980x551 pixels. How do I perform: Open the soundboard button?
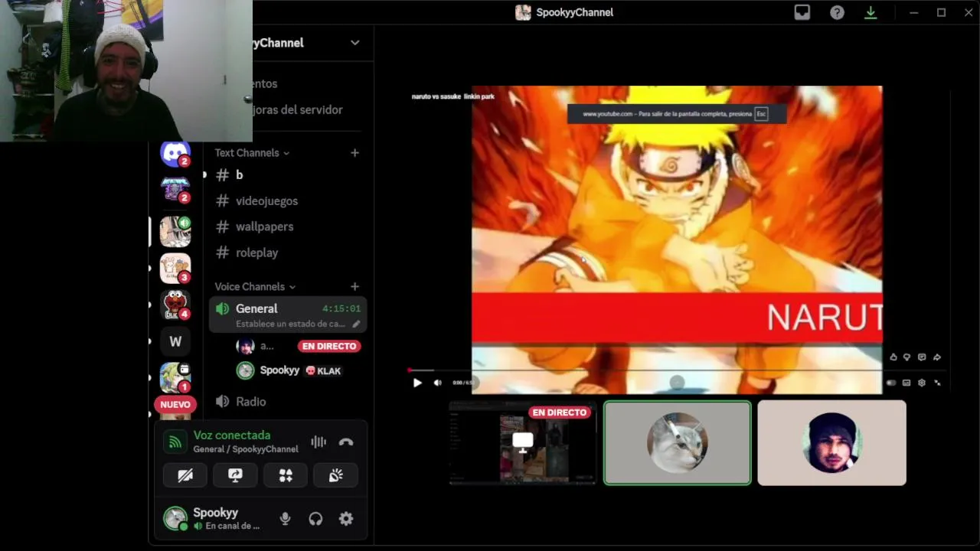335,475
